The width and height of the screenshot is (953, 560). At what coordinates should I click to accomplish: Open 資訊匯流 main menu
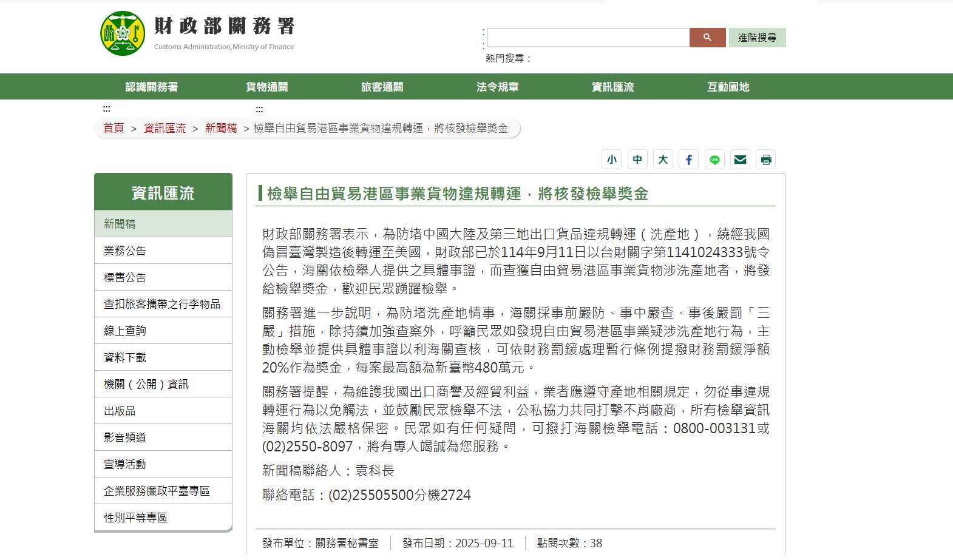click(613, 87)
